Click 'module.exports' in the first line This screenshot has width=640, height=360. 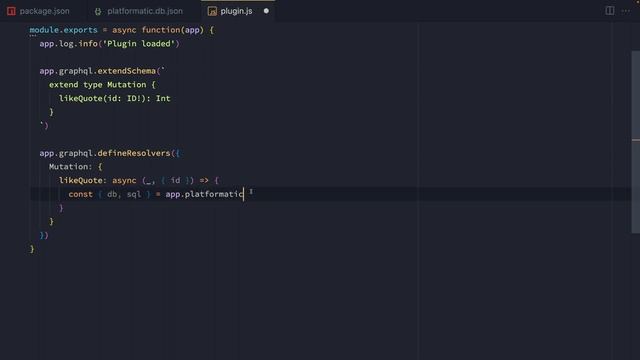click(64, 30)
